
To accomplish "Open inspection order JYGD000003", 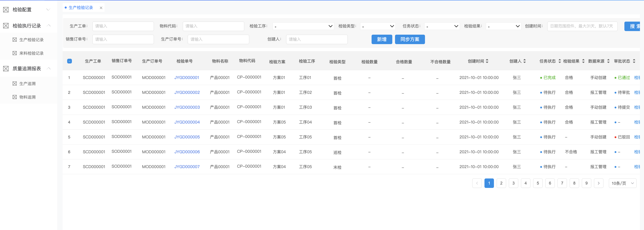I will coord(187,107).
